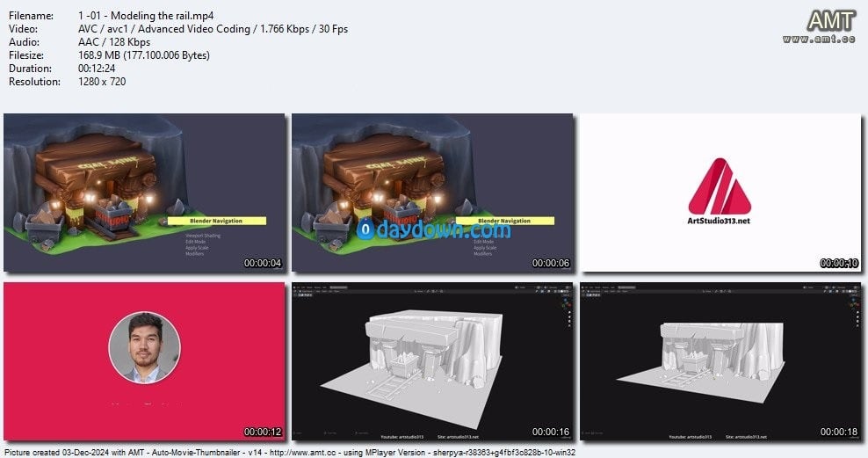Click the filename '1 -01 - Modeling the rail.mp4'

coord(146,16)
